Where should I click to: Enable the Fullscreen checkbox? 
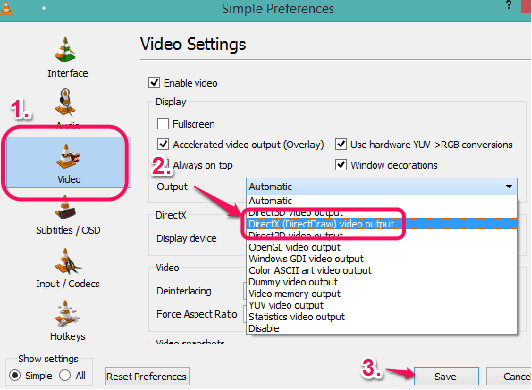click(163, 124)
